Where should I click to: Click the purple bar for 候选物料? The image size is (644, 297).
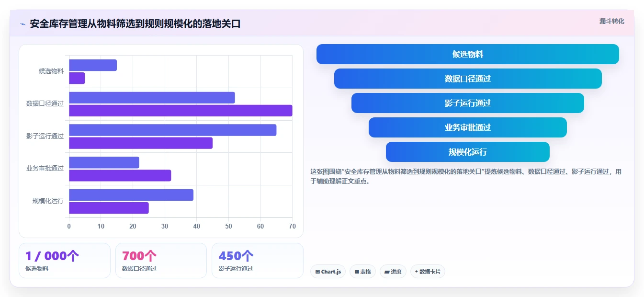tap(77, 78)
